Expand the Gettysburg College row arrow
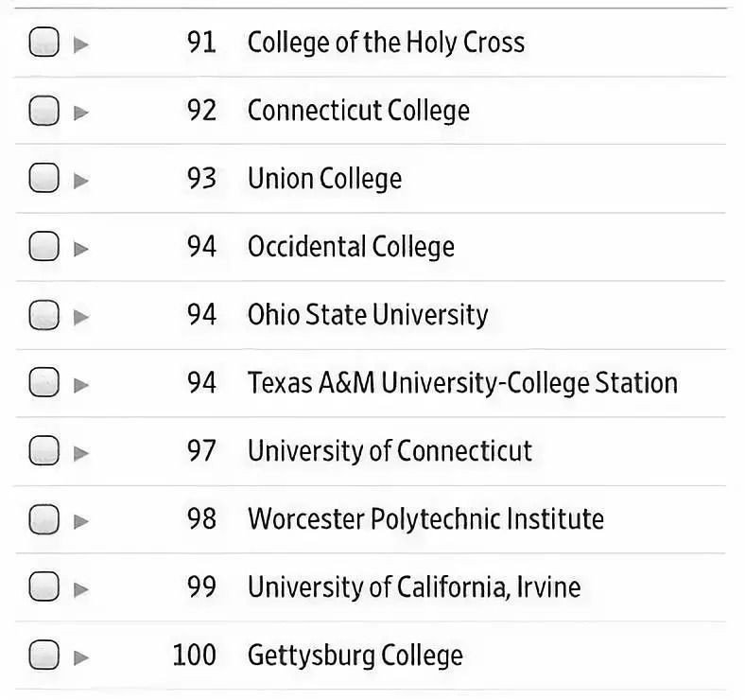The image size is (745, 700). (x=81, y=656)
